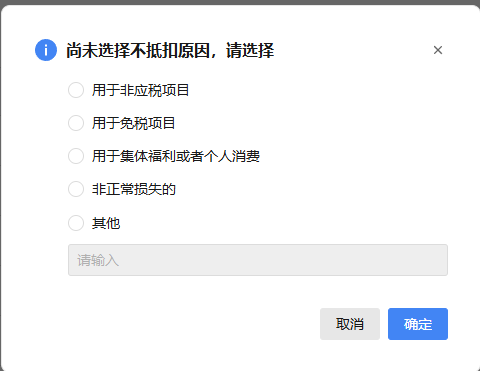Click the 用于集体福利或者个人消费 label text
The image size is (480, 371).
point(176,156)
